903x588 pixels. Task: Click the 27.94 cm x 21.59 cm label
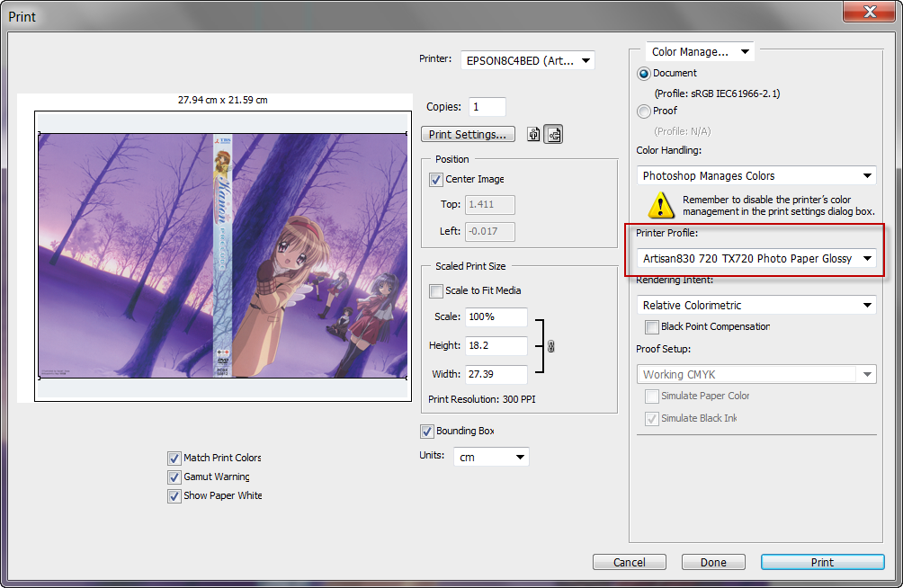[223, 100]
